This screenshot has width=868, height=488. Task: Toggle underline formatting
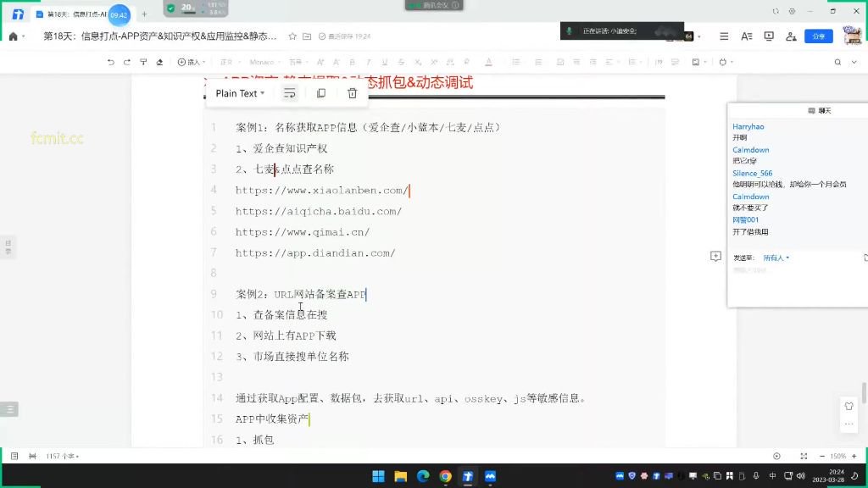(385, 62)
